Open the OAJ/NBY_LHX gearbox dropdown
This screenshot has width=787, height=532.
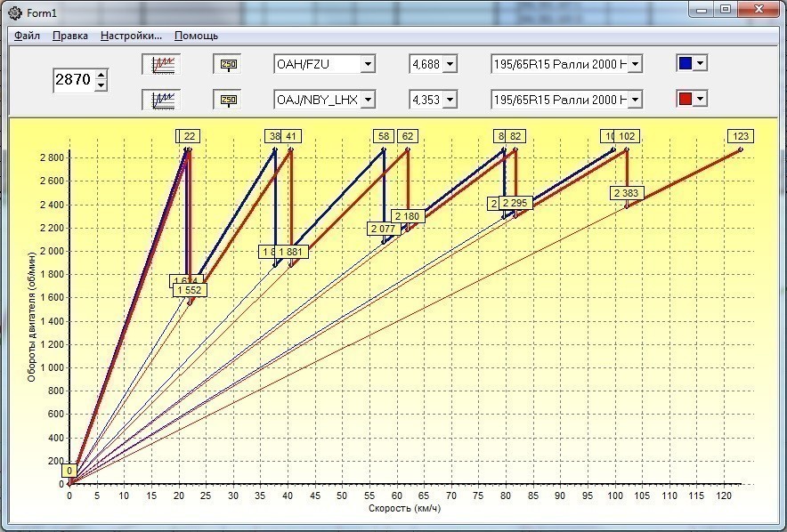[x=368, y=99]
